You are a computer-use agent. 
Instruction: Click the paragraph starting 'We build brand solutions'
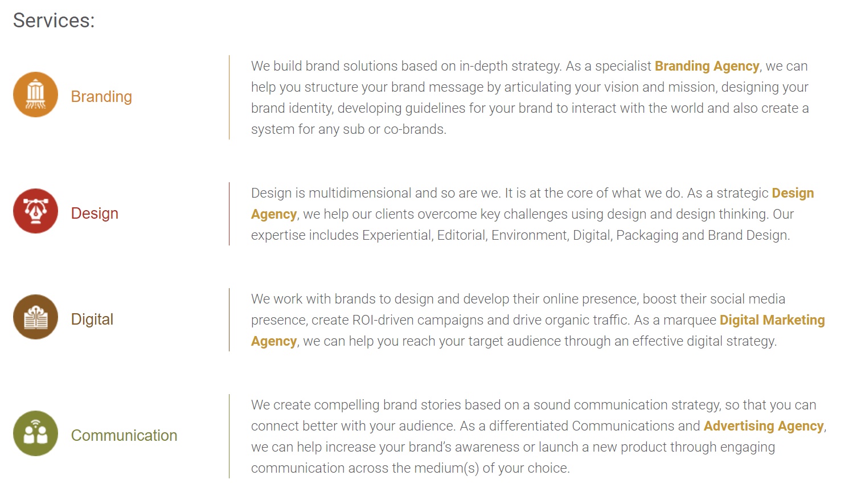tap(530, 97)
